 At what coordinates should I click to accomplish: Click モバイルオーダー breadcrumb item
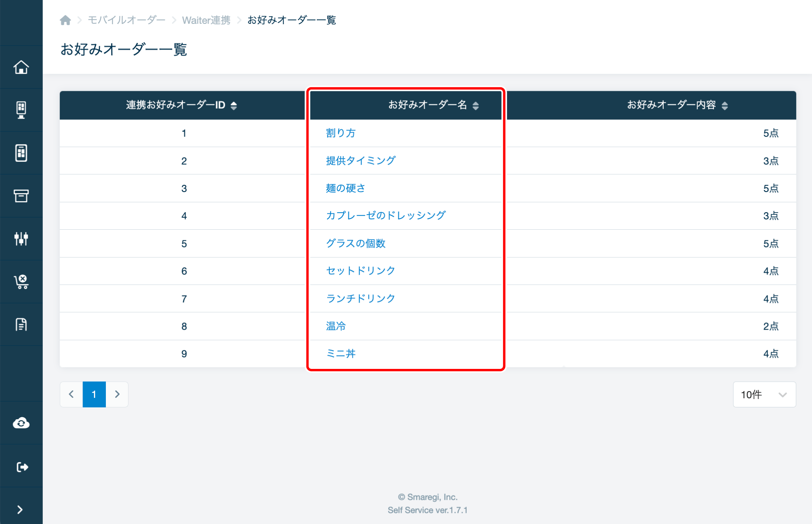coord(126,20)
